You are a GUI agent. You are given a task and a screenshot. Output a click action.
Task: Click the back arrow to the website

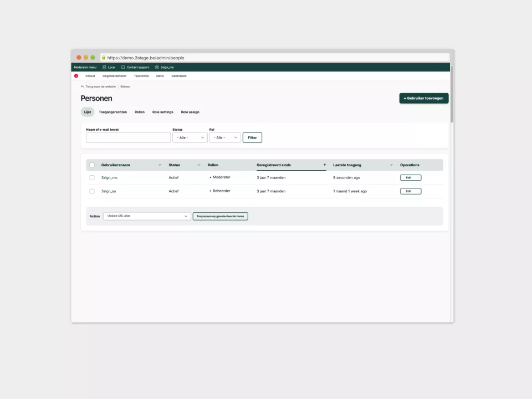(x=83, y=86)
